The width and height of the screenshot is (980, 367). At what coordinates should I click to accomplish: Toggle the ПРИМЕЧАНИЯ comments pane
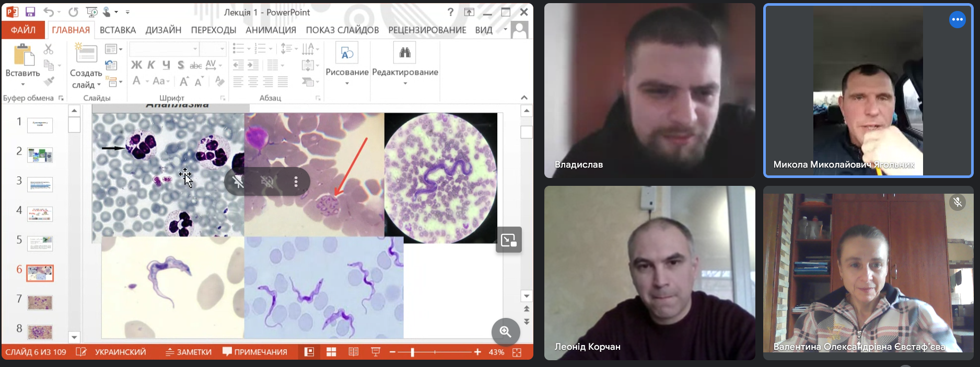255,352
